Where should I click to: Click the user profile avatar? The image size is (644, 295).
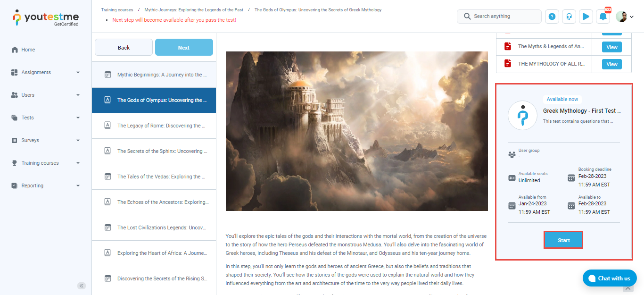(621, 17)
